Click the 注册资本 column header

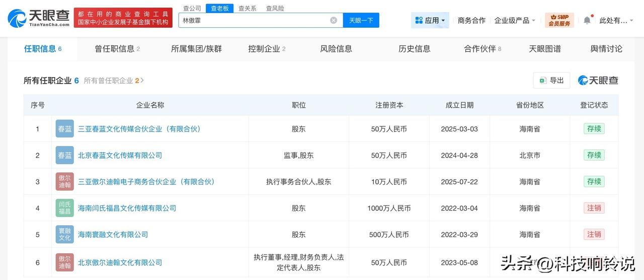[x=389, y=105]
